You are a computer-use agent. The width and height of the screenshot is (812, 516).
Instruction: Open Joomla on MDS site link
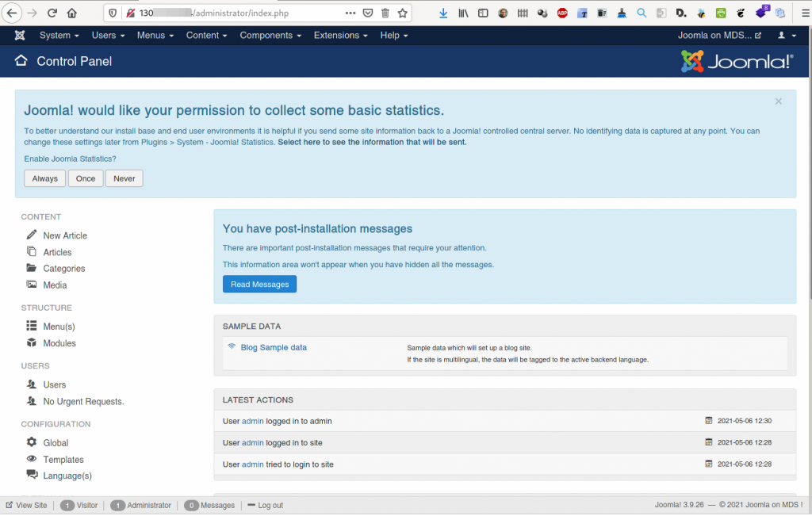point(719,35)
